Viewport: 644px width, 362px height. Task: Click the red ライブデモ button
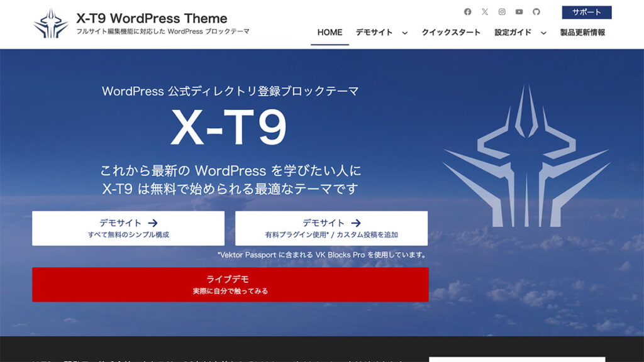click(230, 285)
